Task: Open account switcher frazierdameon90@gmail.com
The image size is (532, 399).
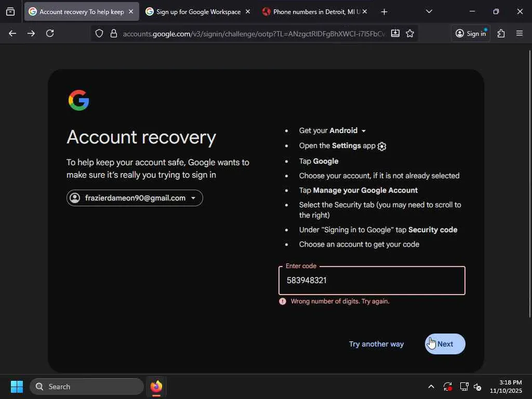Action: [x=135, y=198]
